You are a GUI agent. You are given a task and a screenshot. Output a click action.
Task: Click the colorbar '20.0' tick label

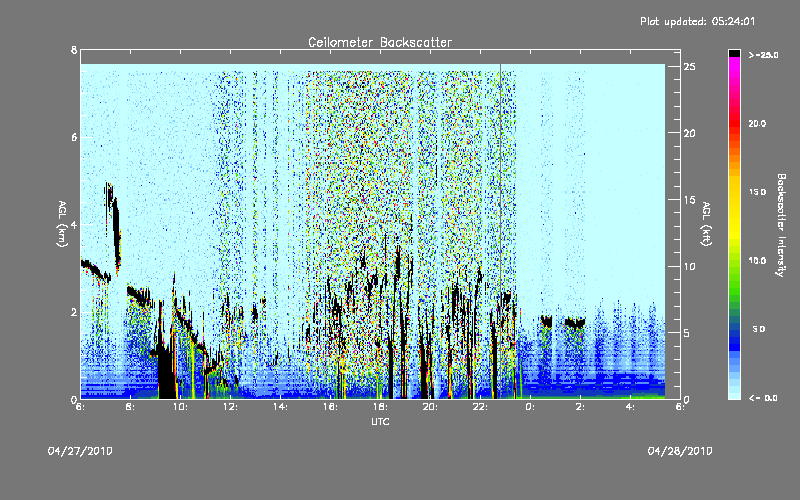(x=757, y=123)
